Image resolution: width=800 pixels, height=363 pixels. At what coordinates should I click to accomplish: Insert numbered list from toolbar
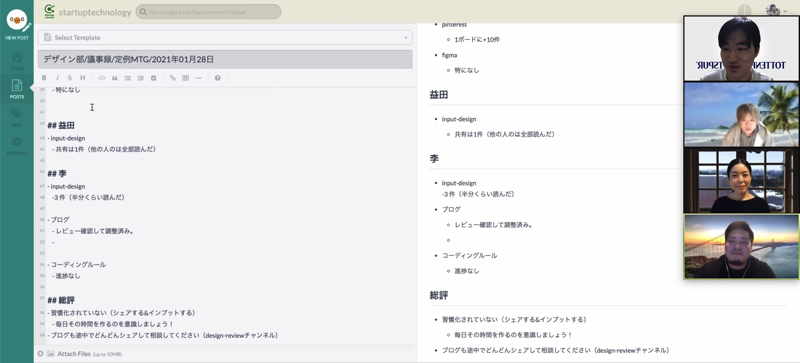141,78
